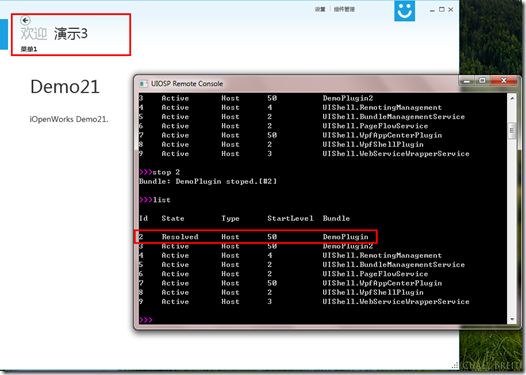Viewport: 526px width, 375px height.
Task: Click the empty '>>>' prompt ending the console output
Action: [x=146, y=319]
